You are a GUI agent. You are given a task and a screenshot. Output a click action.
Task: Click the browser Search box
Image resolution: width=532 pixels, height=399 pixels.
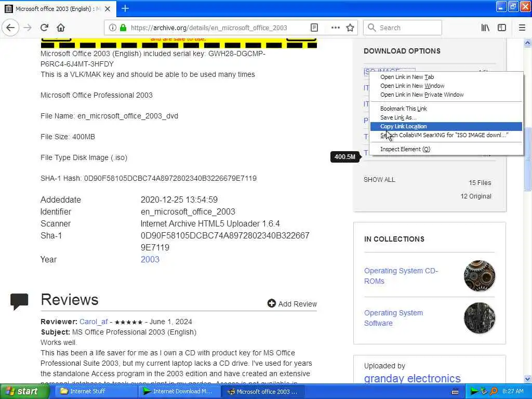[403, 28]
